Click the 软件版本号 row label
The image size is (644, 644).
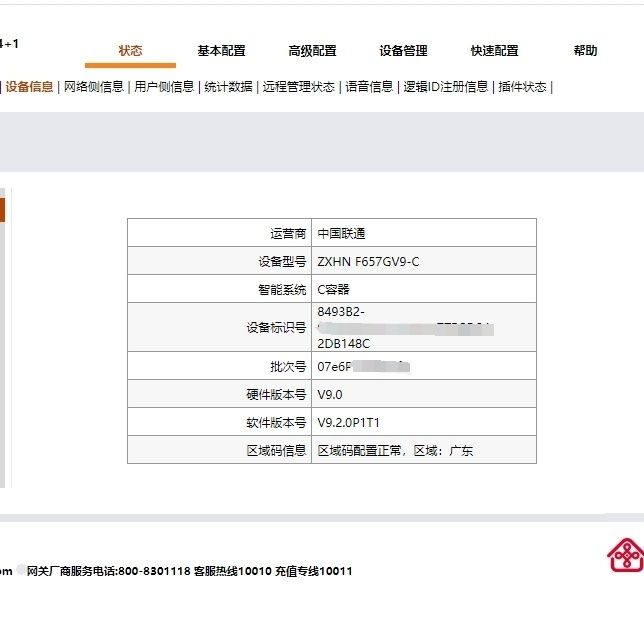276,423
